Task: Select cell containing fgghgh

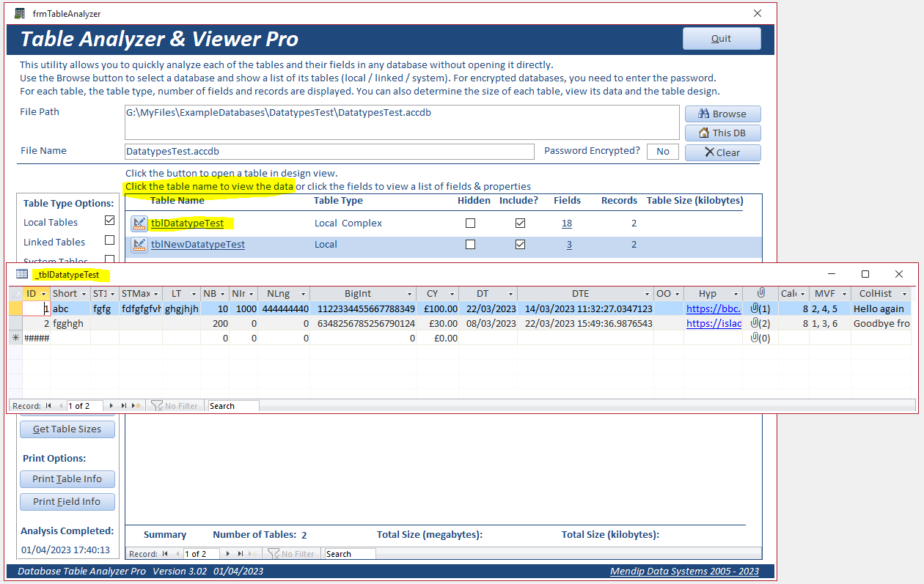Action: 70,323
